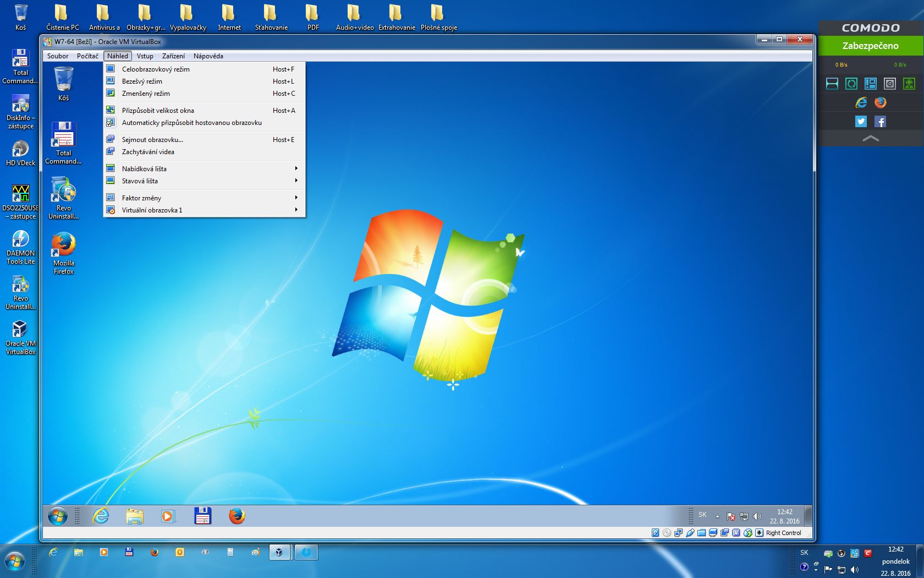
Task: Select Kôš icon on guest desktop
Action: 64,84
